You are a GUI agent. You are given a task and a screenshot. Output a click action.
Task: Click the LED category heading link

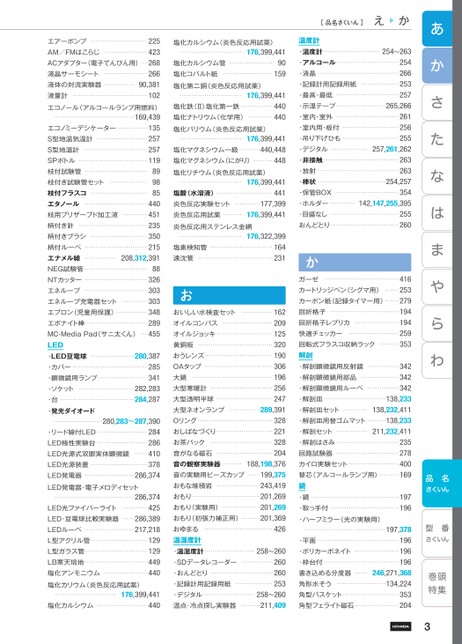click(55, 345)
